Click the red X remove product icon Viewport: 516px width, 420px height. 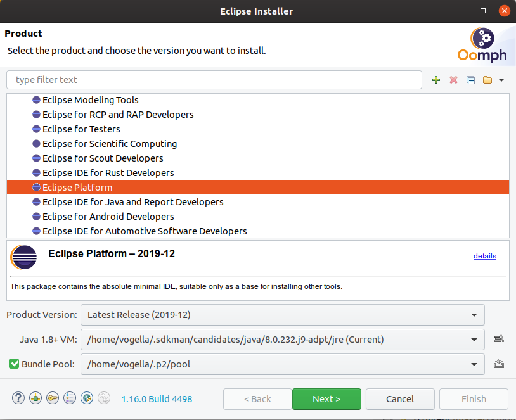[x=453, y=80]
